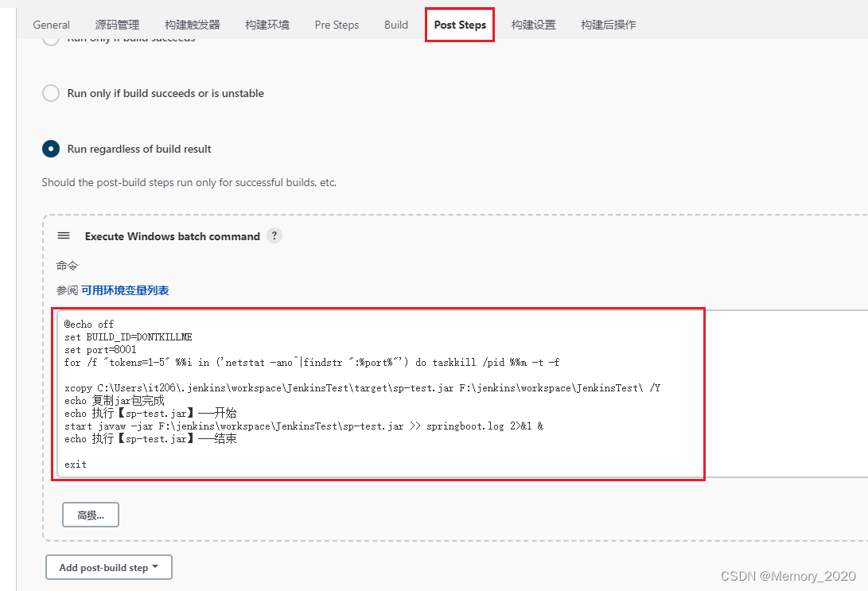The height and width of the screenshot is (591, 868).
Task: Click the 'set BUILD_ID=DONTKILLME' line
Action: pos(128,337)
